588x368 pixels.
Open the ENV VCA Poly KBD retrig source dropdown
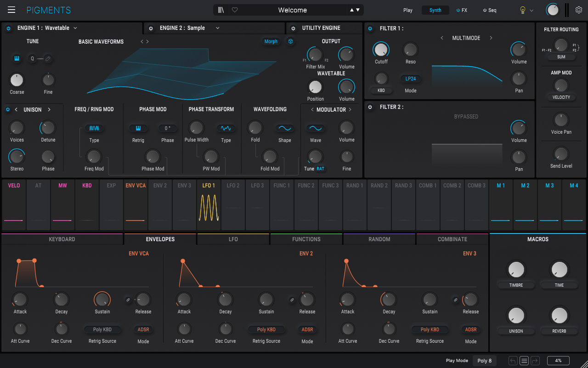point(102,329)
